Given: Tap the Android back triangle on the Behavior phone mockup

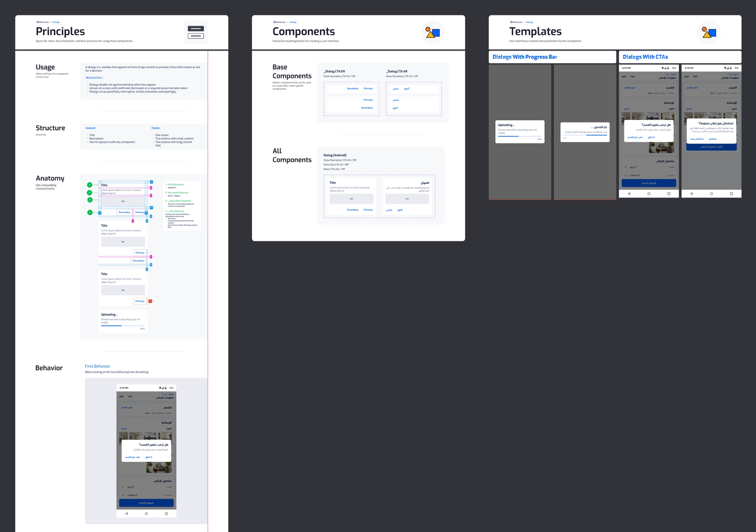Looking at the screenshot, I should coord(127,513).
